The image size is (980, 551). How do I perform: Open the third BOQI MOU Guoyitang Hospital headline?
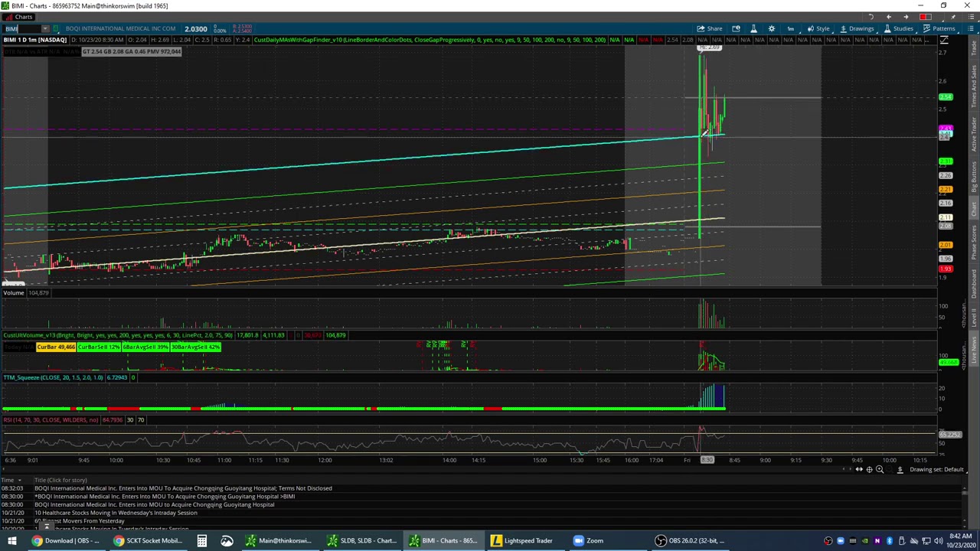(x=154, y=505)
